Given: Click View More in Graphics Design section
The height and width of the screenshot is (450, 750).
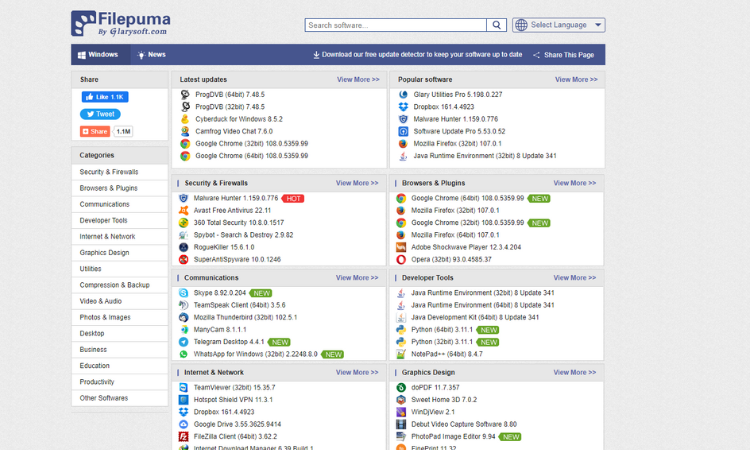Looking at the screenshot, I should point(574,372).
